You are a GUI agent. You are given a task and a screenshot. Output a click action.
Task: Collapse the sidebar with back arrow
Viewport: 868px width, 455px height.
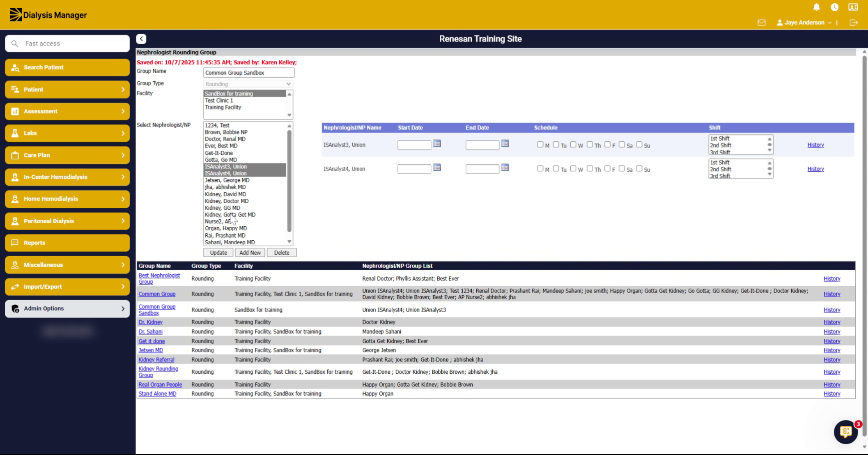[141, 39]
